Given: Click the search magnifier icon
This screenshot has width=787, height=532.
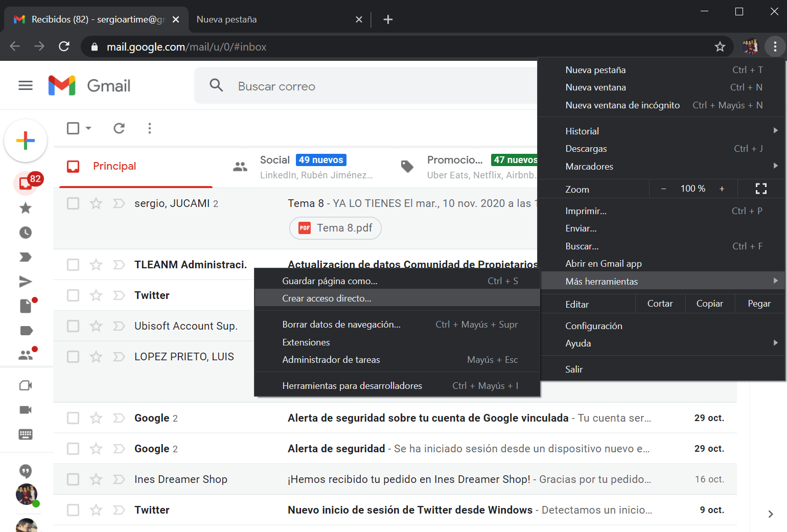Looking at the screenshot, I should (217, 85).
